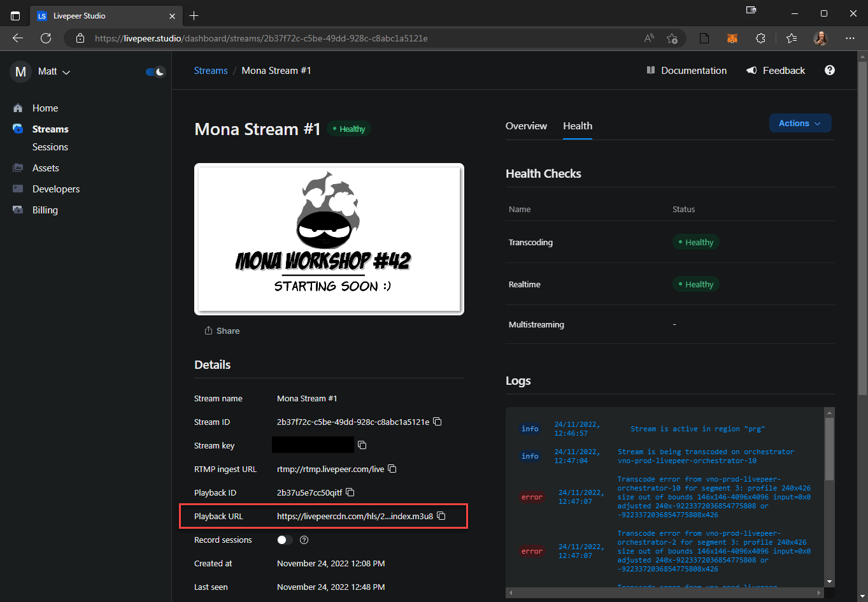
Task: Add this page to favorites
Action: click(672, 38)
